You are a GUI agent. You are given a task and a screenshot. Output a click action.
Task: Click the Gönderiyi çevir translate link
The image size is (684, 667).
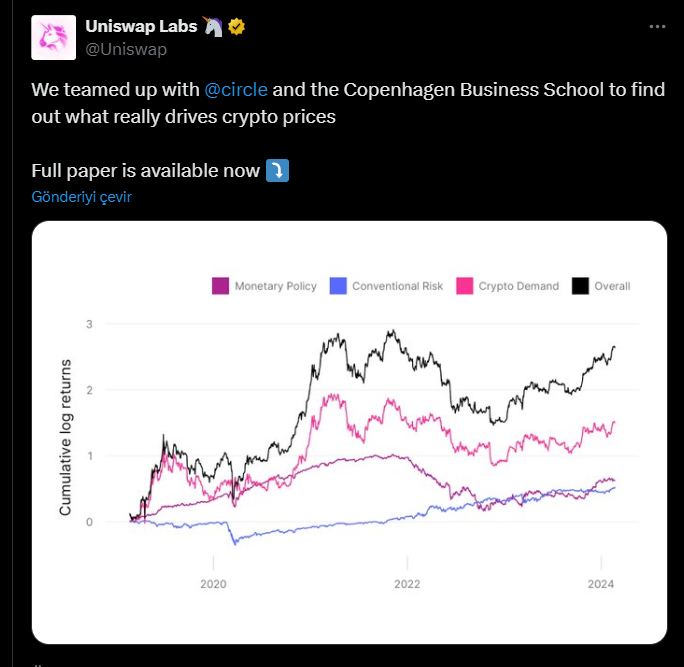81,197
